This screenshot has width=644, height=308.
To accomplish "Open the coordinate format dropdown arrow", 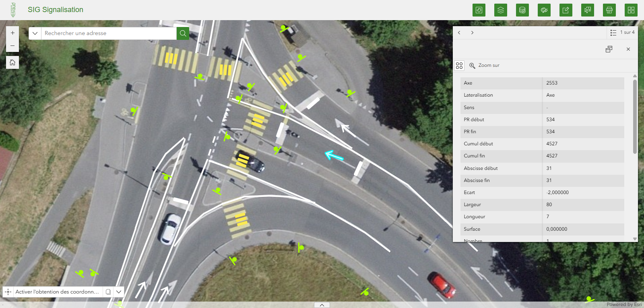I will click(x=119, y=292).
